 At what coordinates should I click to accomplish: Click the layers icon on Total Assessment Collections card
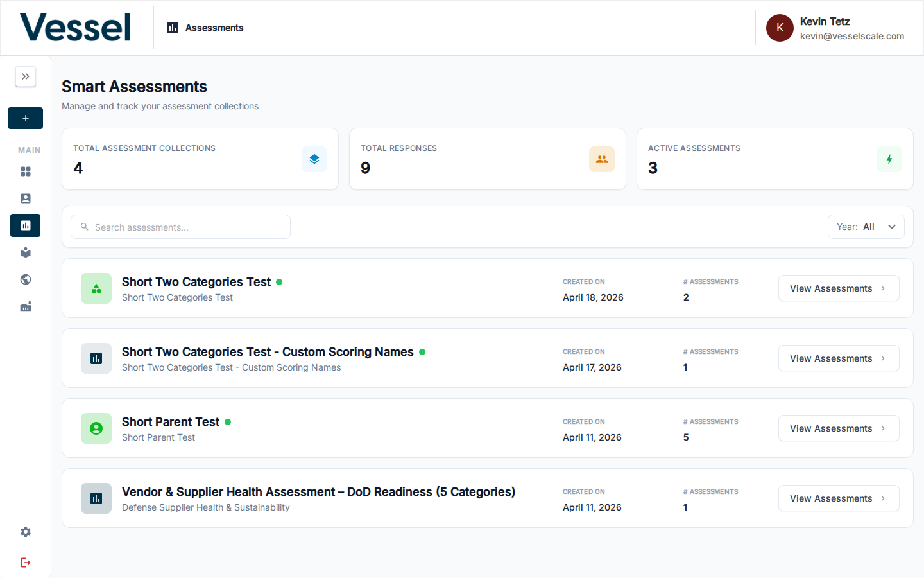314,159
